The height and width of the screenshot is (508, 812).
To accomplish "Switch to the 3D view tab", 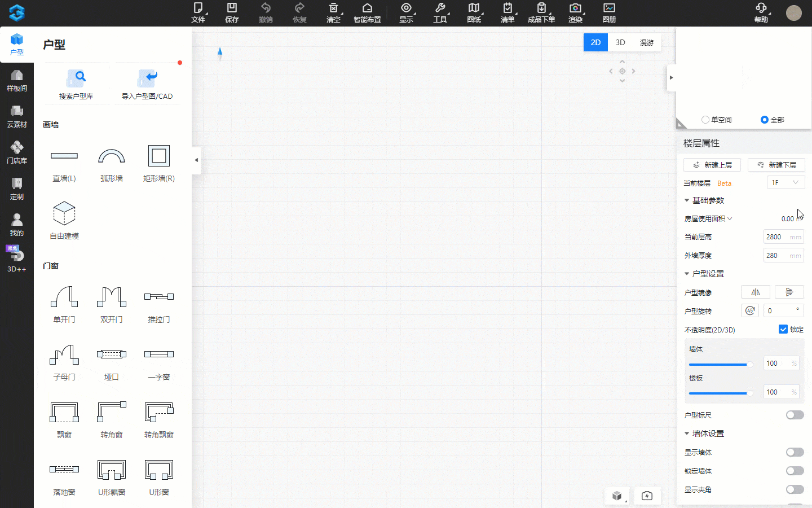I will coord(620,42).
